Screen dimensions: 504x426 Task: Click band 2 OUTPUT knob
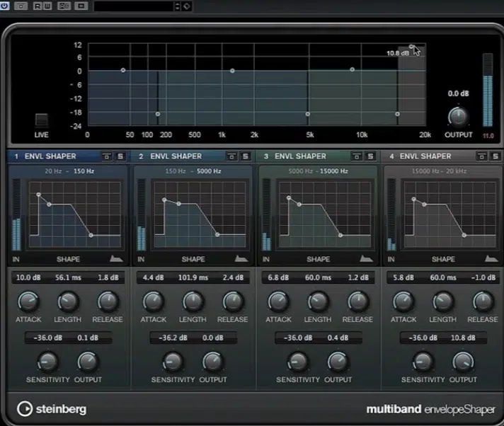click(x=213, y=362)
